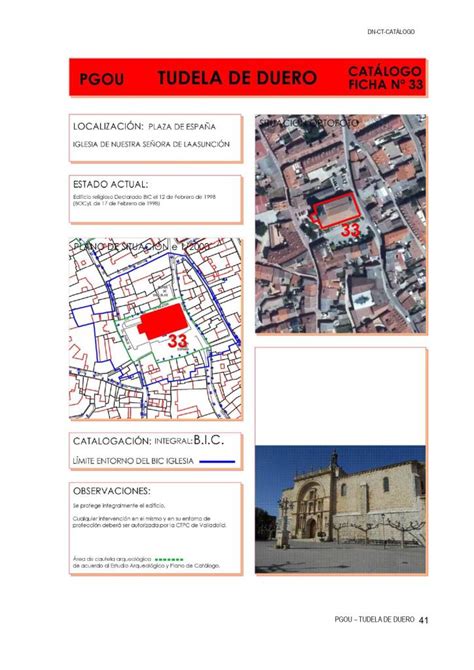The image size is (474, 670).
Task: Click the blue legend line sample
Action: tap(217, 461)
